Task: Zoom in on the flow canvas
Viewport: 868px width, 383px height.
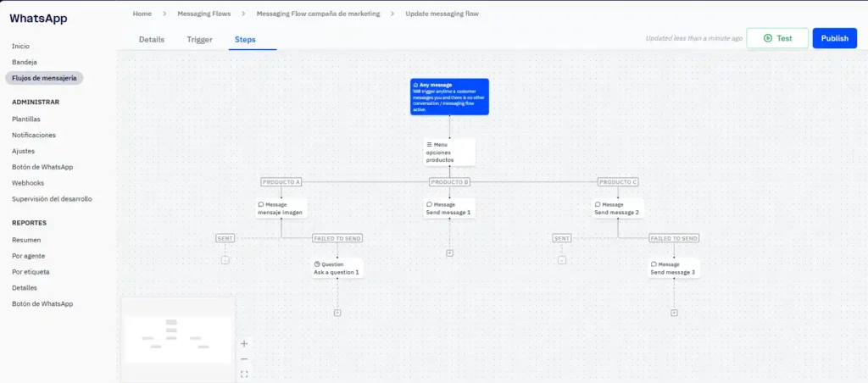Action: [244, 344]
